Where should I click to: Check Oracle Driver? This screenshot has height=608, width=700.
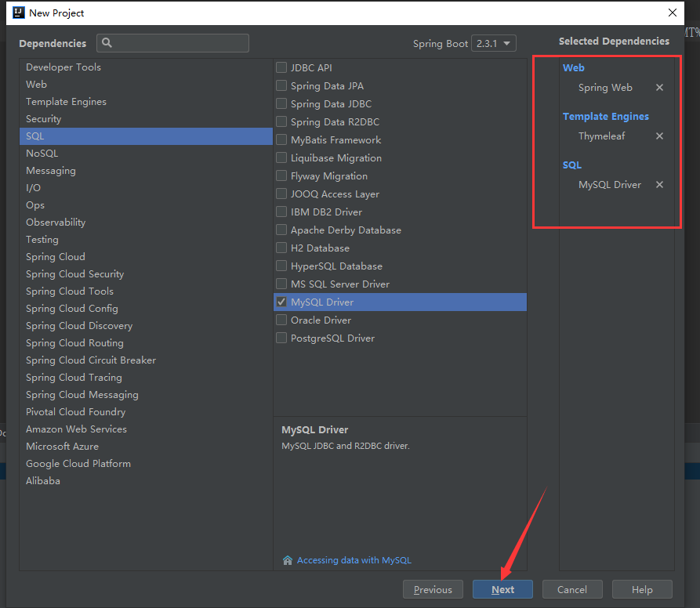281,320
